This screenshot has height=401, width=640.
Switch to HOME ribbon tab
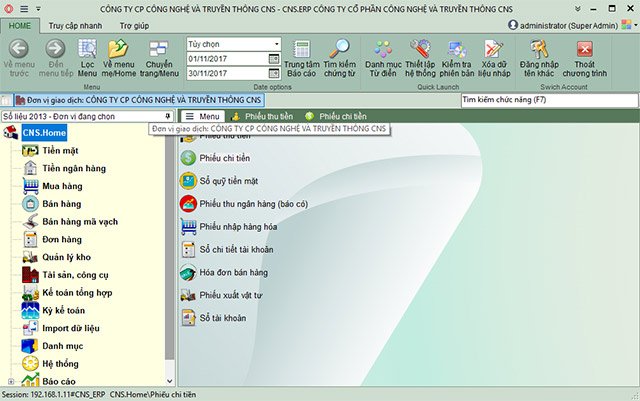[20, 26]
